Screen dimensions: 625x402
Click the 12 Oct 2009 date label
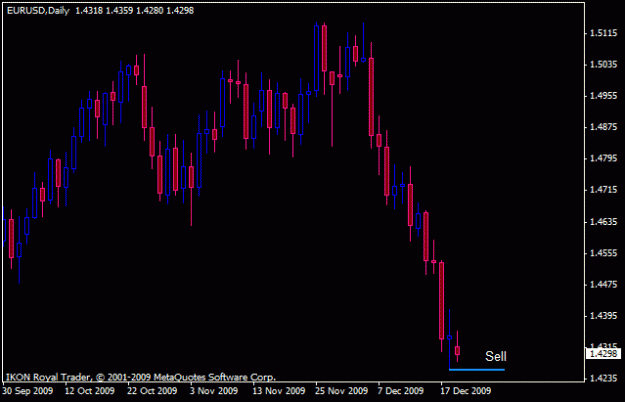coord(89,391)
